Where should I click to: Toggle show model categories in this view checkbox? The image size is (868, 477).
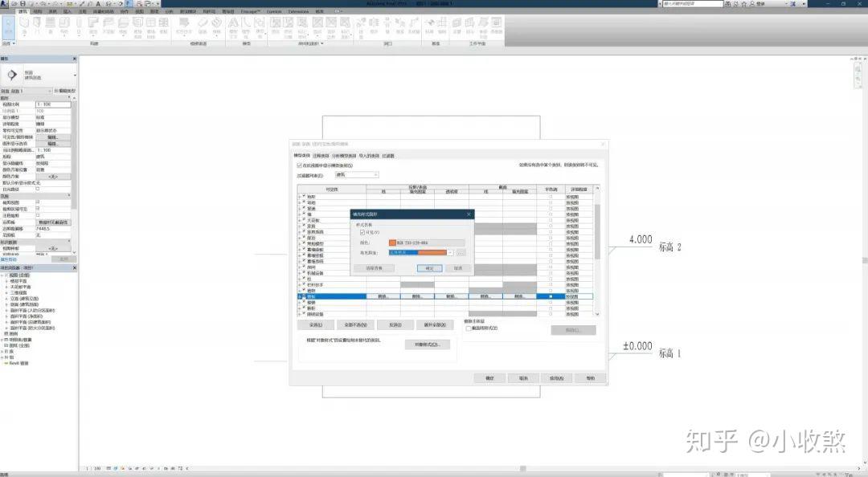pyautogui.click(x=300, y=165)
